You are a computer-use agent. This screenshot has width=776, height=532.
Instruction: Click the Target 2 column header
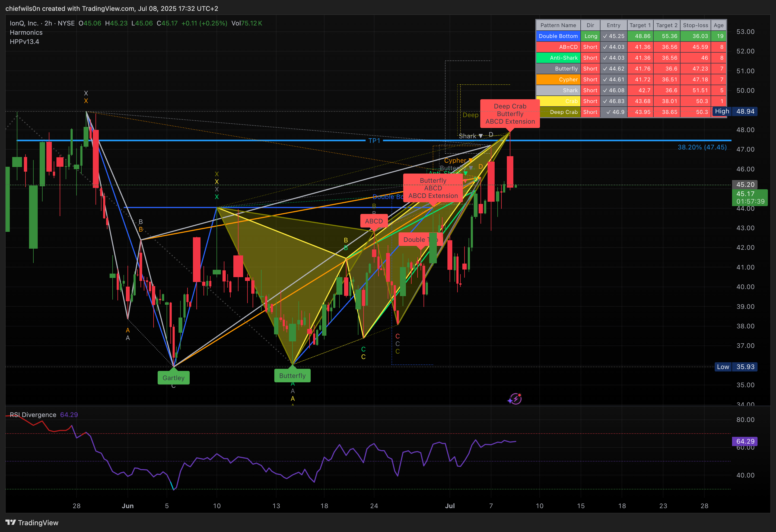point(666,25)
